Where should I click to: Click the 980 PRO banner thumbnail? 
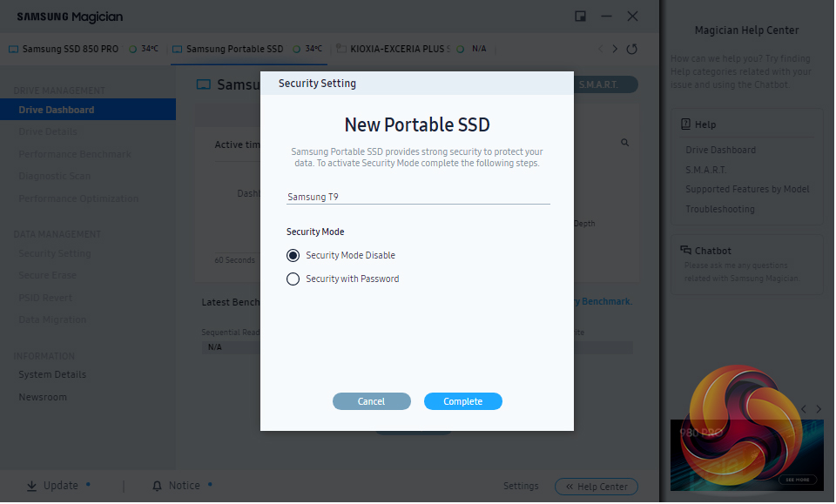coord(746,456)
